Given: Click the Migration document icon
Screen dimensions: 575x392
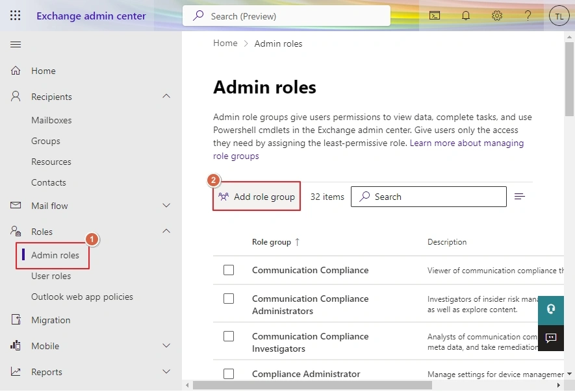Looking at the screenshot, I should (16, 319).
